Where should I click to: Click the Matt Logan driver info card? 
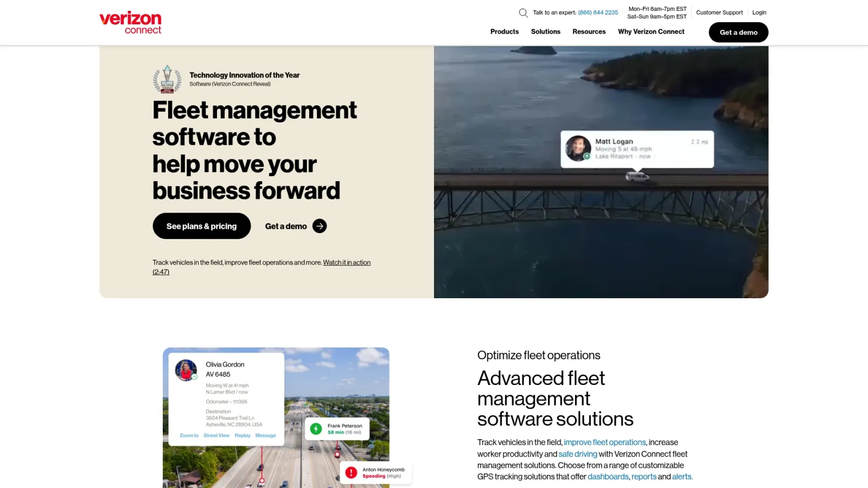click(x=637, y=149)
